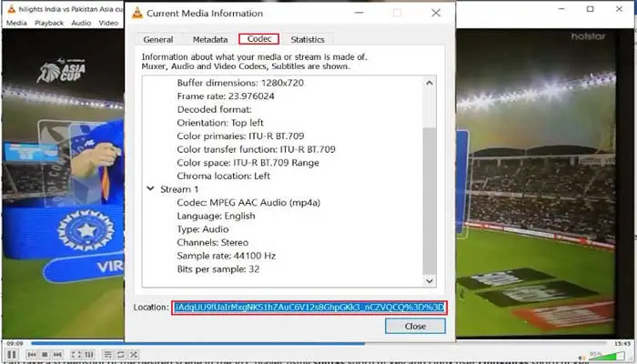Switch to the General tab
The height and width of the screenshot is (364, 637).
158,40
